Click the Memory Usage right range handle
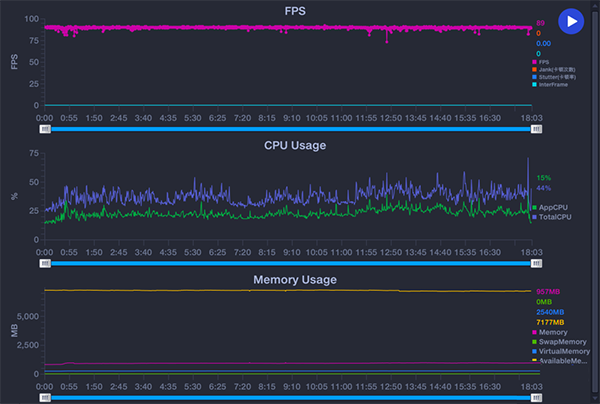The image size is (600, 404). coord(536,398)
